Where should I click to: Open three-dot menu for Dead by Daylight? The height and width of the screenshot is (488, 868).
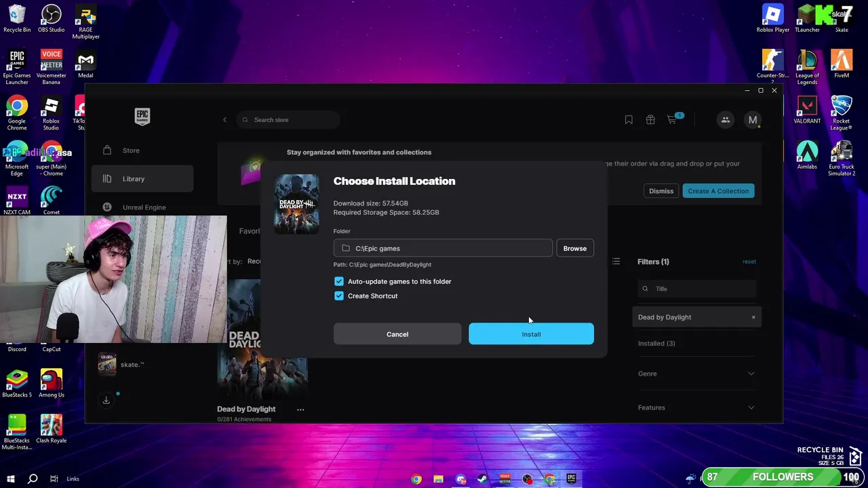300,409
